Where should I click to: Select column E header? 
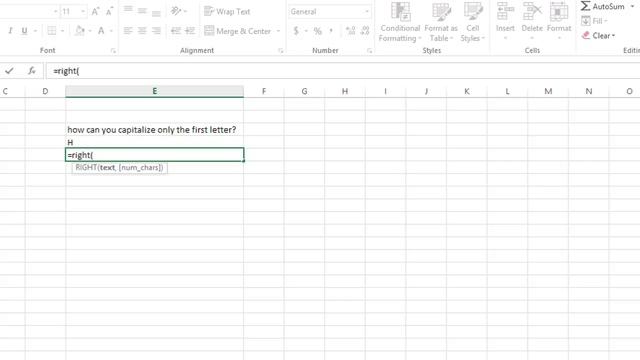point(154,91)
